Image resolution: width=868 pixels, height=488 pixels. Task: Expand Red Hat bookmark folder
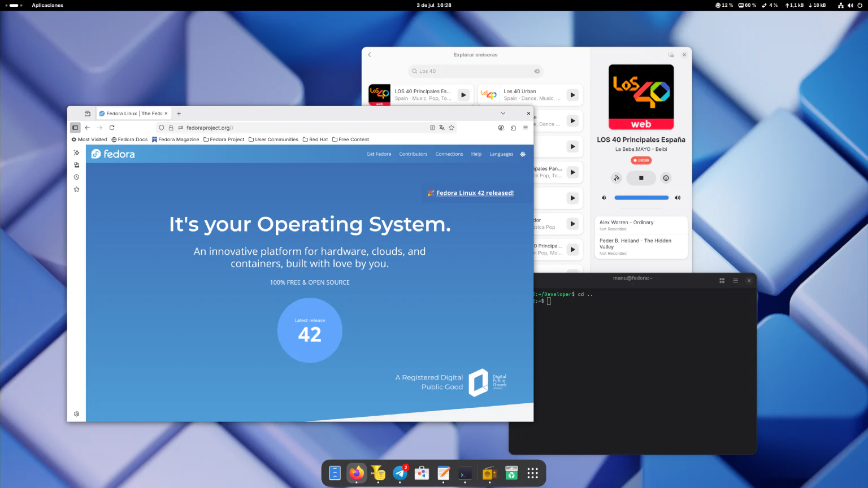pos(315,140)
